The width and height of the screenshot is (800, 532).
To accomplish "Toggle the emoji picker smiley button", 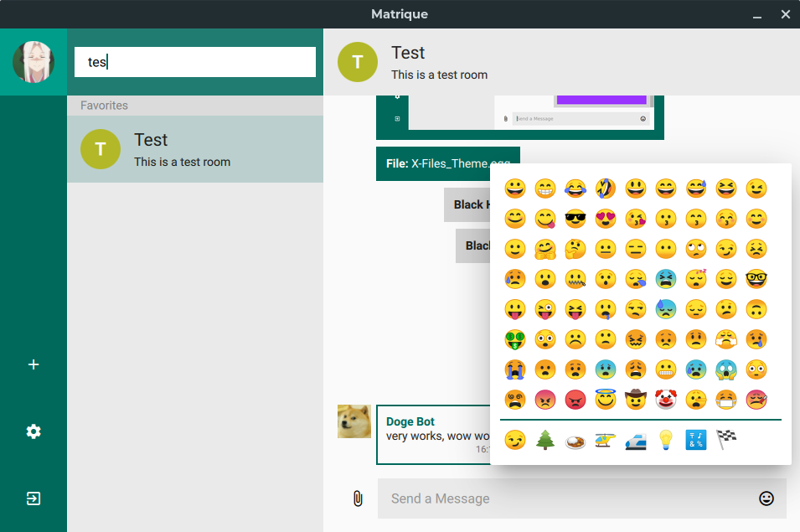I will [x=766, y=498].
